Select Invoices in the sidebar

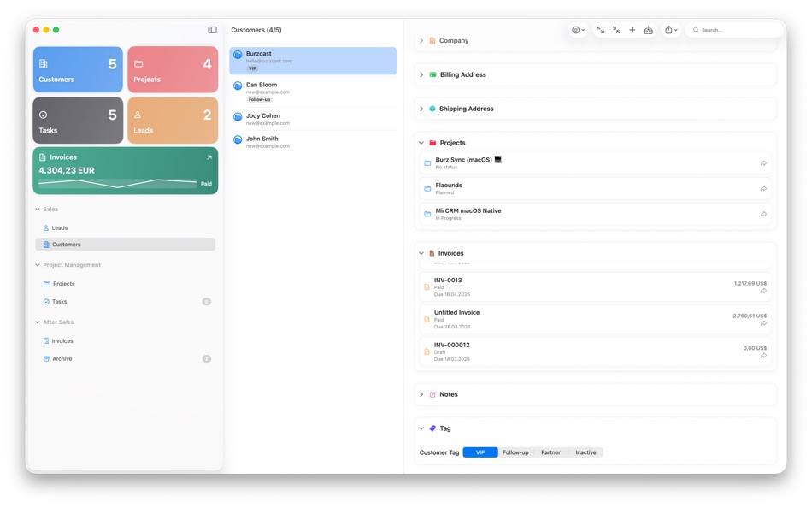click(x=125, y=340)
